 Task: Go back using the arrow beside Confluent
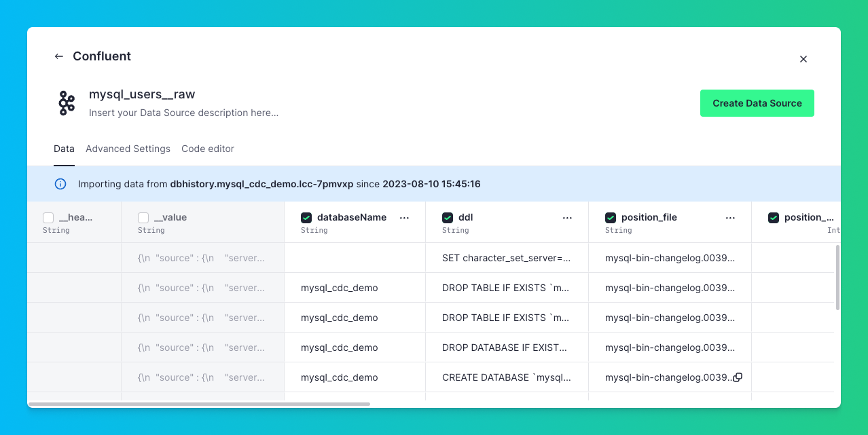click(x=59, y=56)
